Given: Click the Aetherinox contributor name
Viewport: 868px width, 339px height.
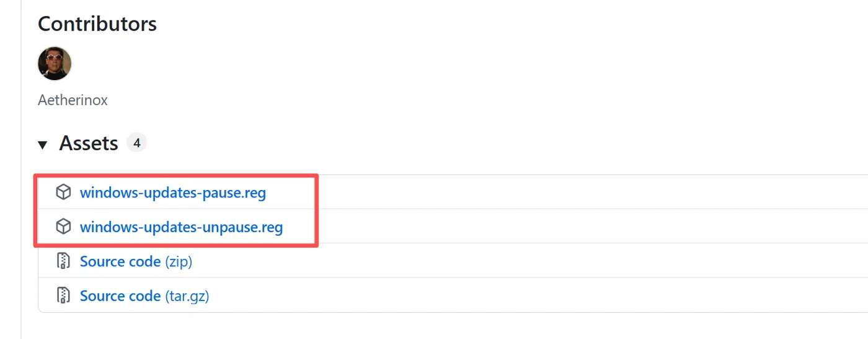Looking at the screenshot, I should [73, 100].
